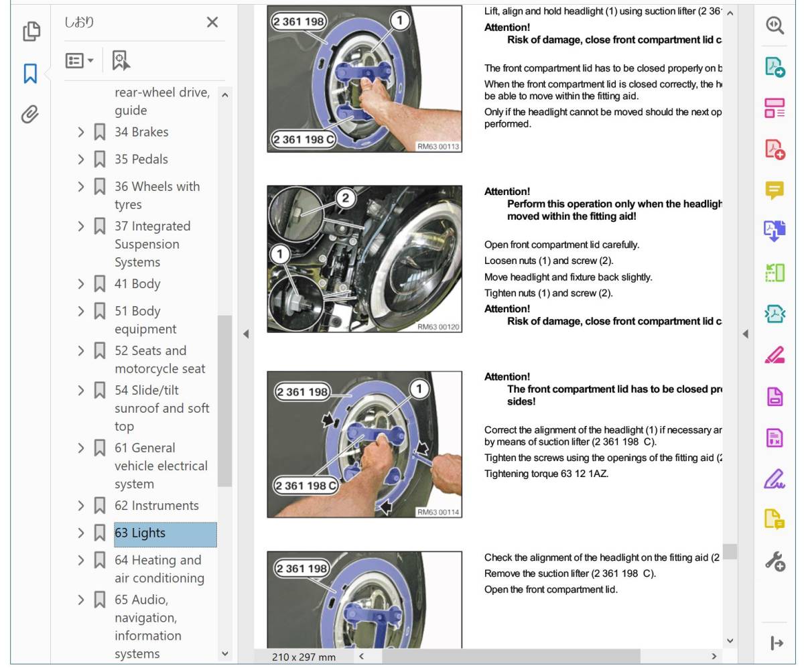Go to 41 Body bookmark

(137, 284)
